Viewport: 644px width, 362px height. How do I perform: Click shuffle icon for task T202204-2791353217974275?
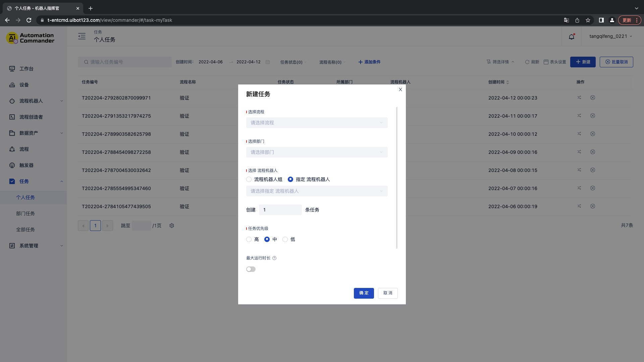[579, 116]
